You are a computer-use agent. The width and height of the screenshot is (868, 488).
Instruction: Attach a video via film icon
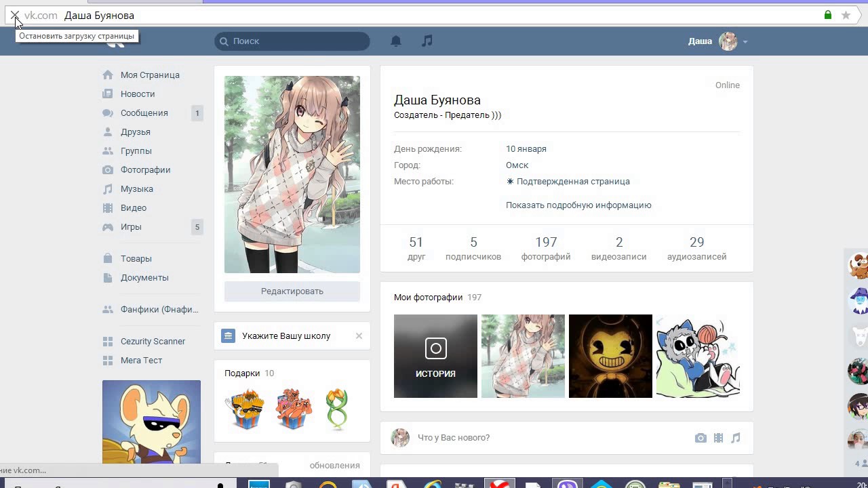click(718, 438)
